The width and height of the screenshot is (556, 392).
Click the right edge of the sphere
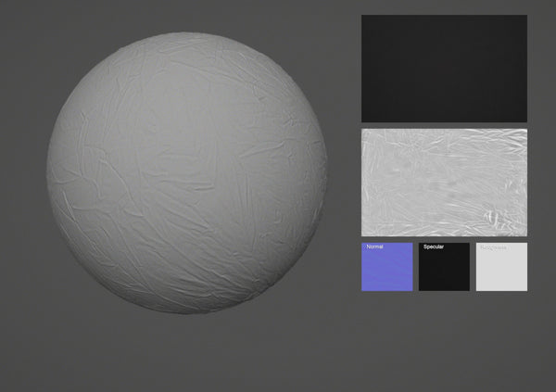pyautogui.click(x=324, y=173)
